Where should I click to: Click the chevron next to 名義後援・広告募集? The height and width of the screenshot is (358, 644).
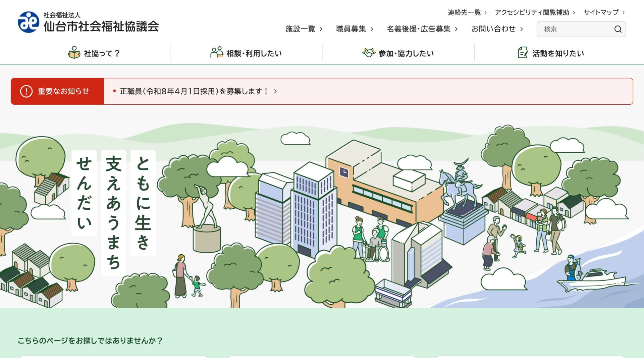click(456, 29)
